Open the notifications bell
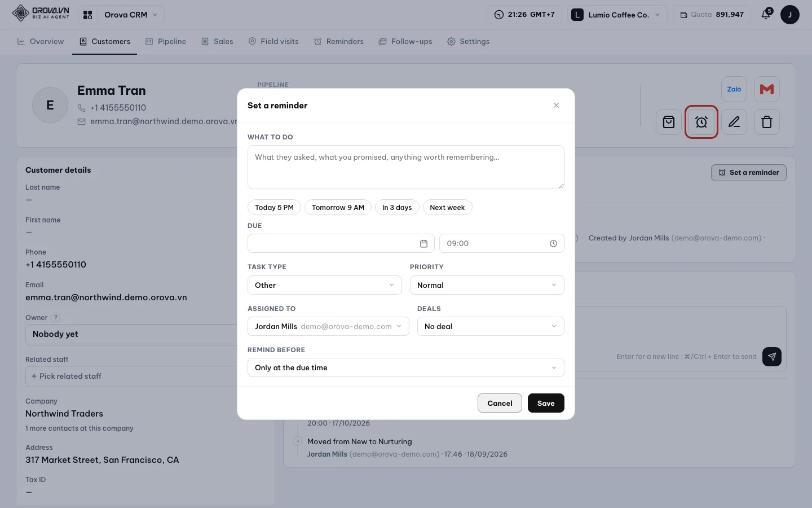Screen dimensions: 812x508 [766, 15]
